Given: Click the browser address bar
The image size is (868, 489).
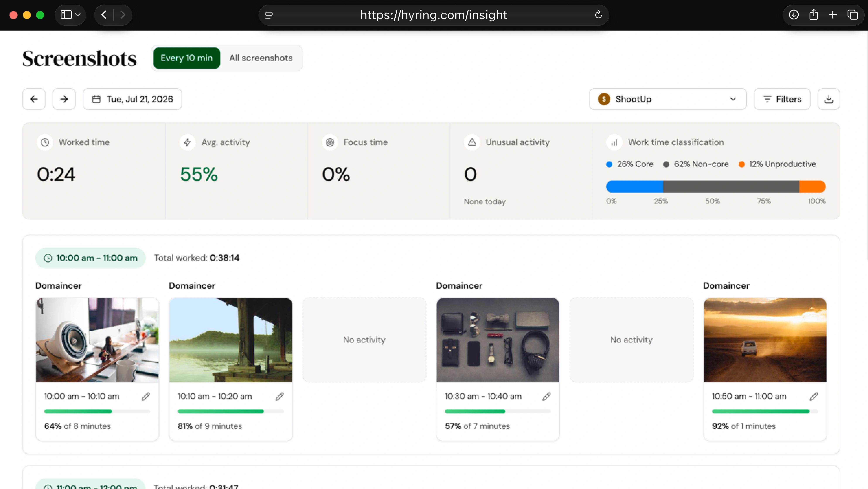Looking at the screenshot, I should tap(433, 15).
